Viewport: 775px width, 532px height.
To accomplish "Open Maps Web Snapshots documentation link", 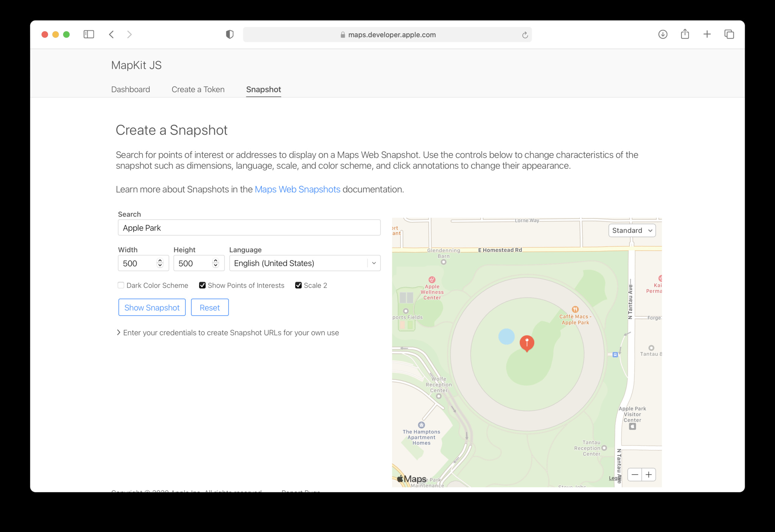I will 297,189.
